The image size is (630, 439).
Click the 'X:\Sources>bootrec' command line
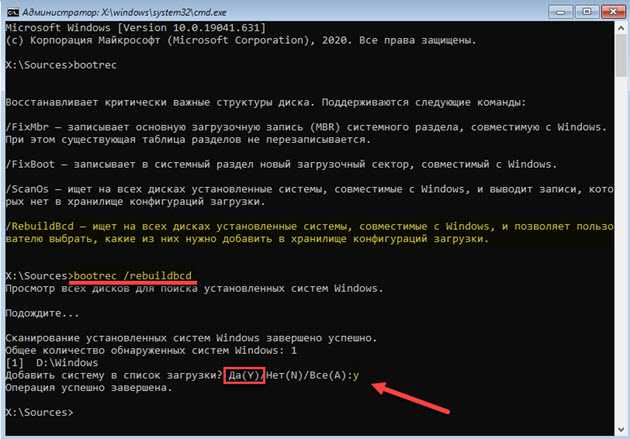click(61, 65)
